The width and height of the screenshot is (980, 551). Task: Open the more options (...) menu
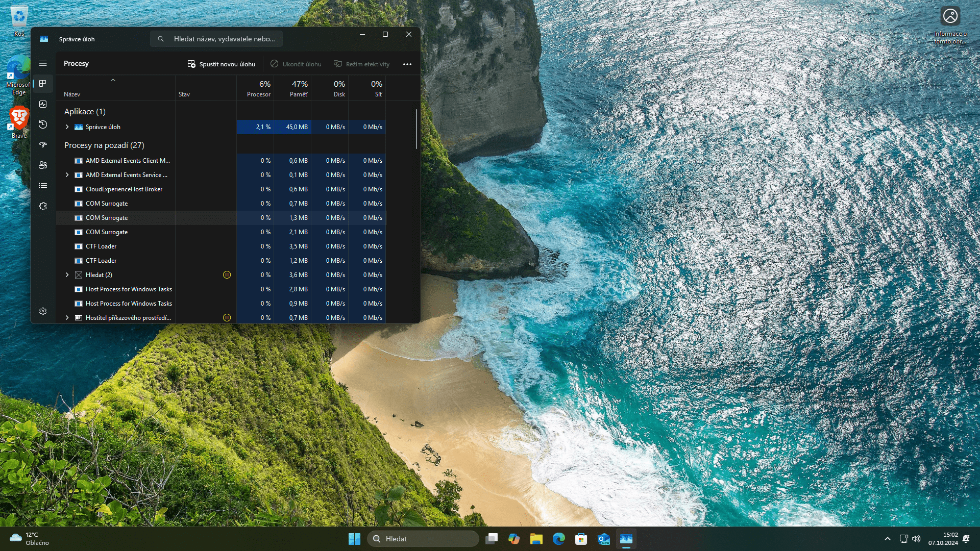point(407,64)
